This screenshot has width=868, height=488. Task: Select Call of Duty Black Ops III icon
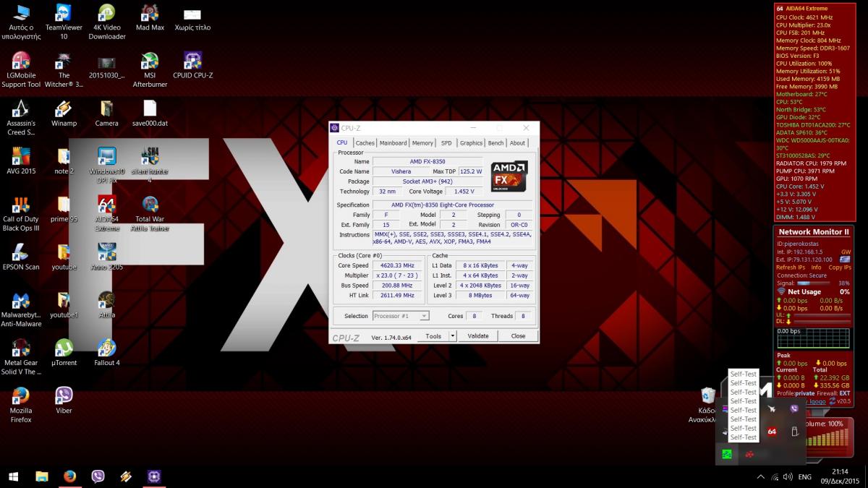point(21,213)
